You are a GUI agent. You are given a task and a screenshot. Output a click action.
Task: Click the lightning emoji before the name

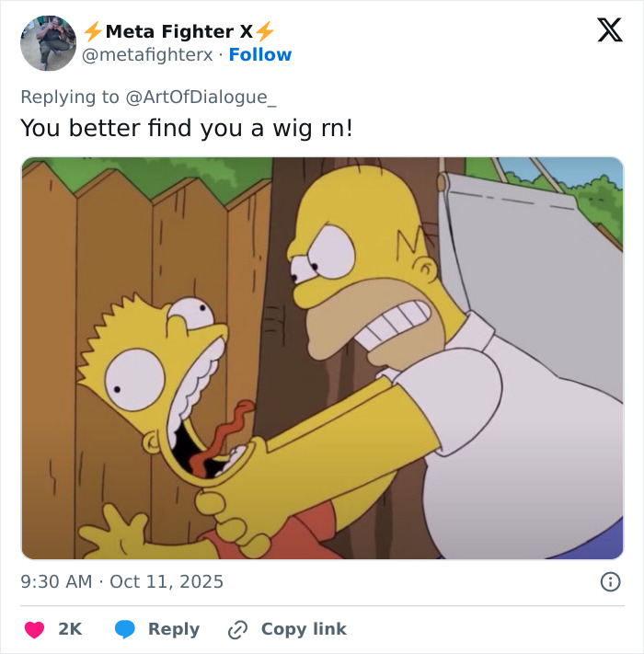click(93, 31)
